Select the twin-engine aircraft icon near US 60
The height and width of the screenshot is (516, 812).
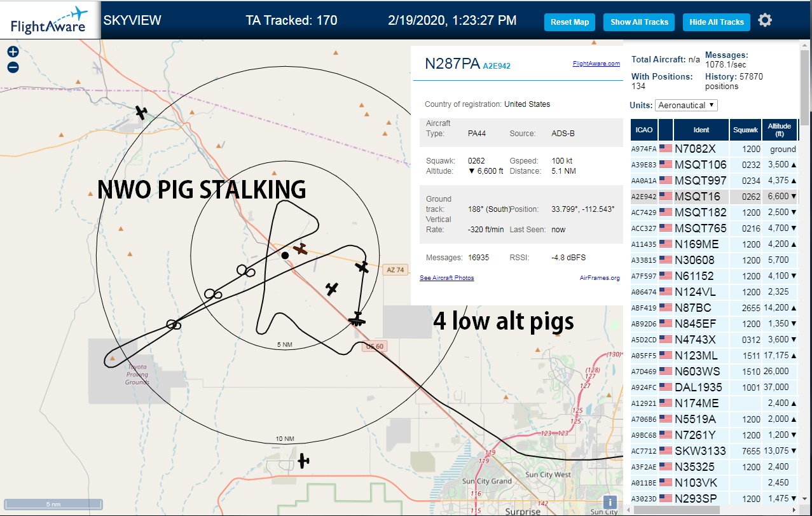point(357,319)
